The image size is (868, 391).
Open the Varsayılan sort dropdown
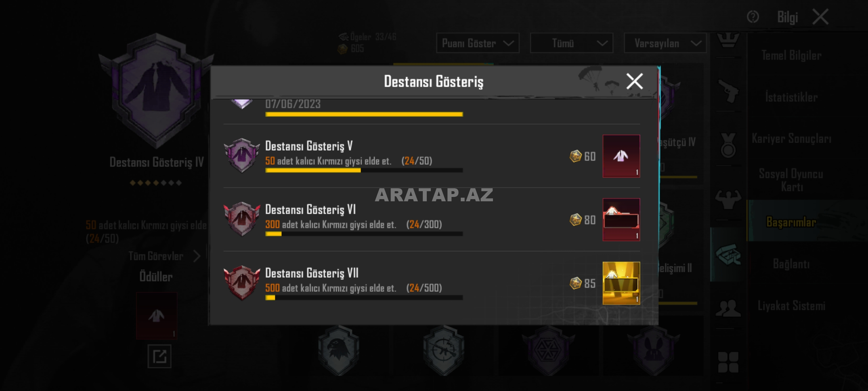[665, 43]
